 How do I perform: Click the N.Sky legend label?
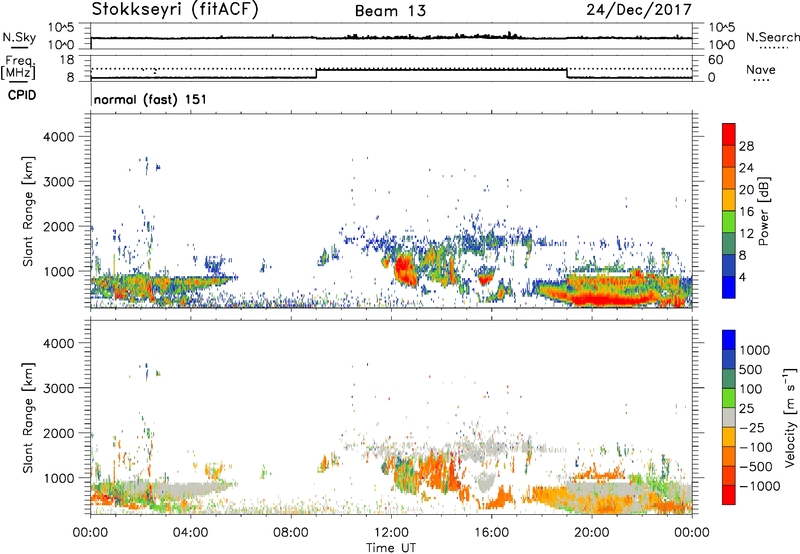pyautogui.click(x=19, y=37)
